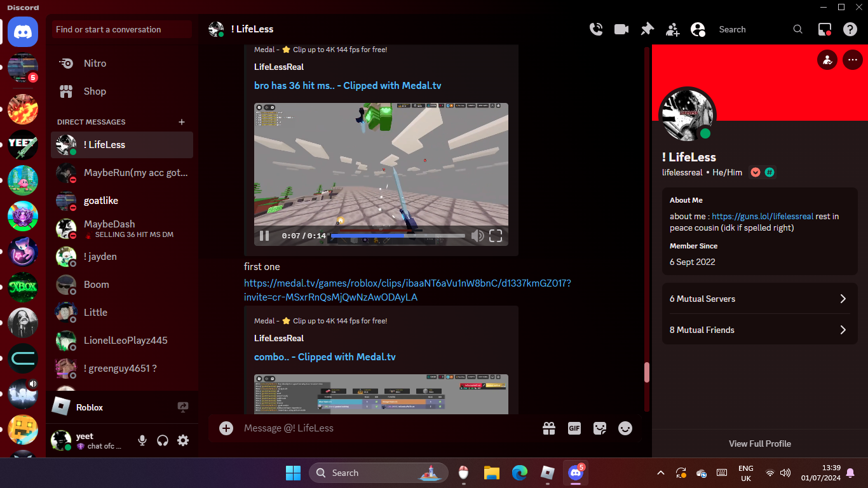Image resolution: width=868 pixels, height=488 pixels.
Task: Open the emoji picker
Action: (x=625, y=428)
